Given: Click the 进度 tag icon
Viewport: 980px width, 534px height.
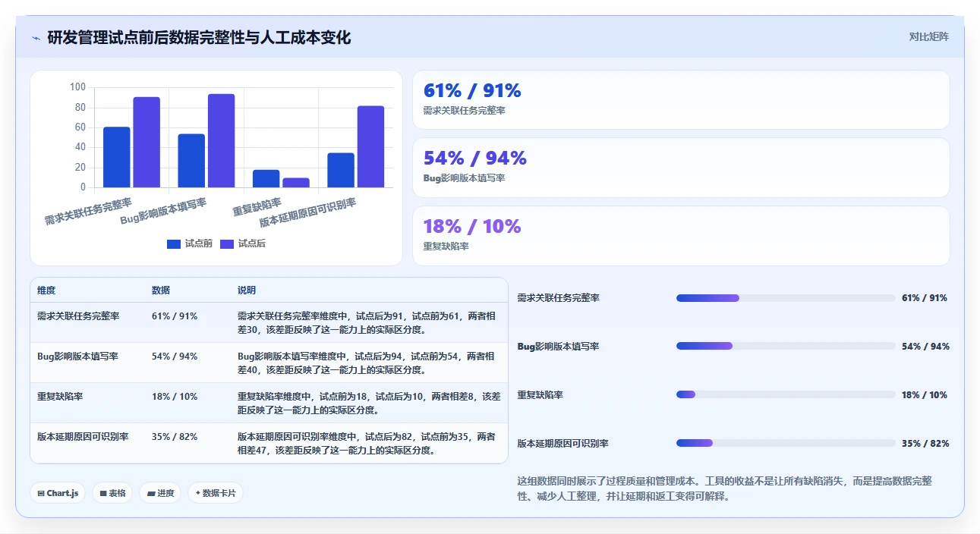Looking at the screenshot, I should click(x=151, y=493).
